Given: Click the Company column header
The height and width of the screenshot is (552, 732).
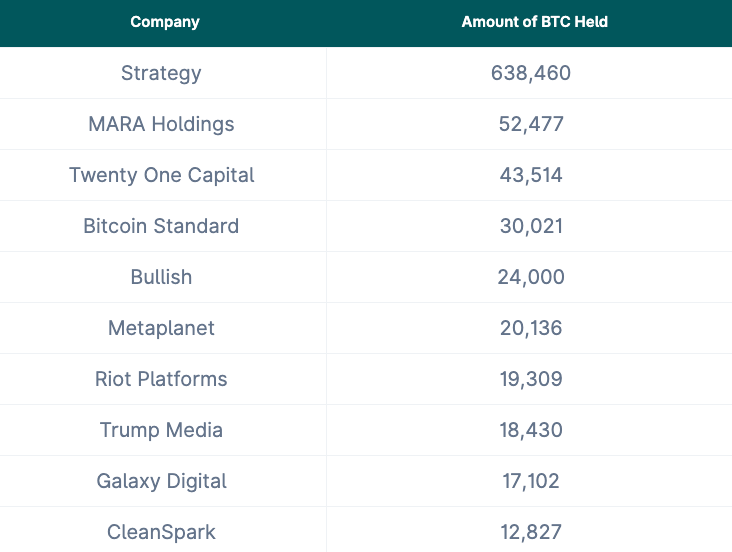Looking at the screenshot, I should (x=165, y=22).
